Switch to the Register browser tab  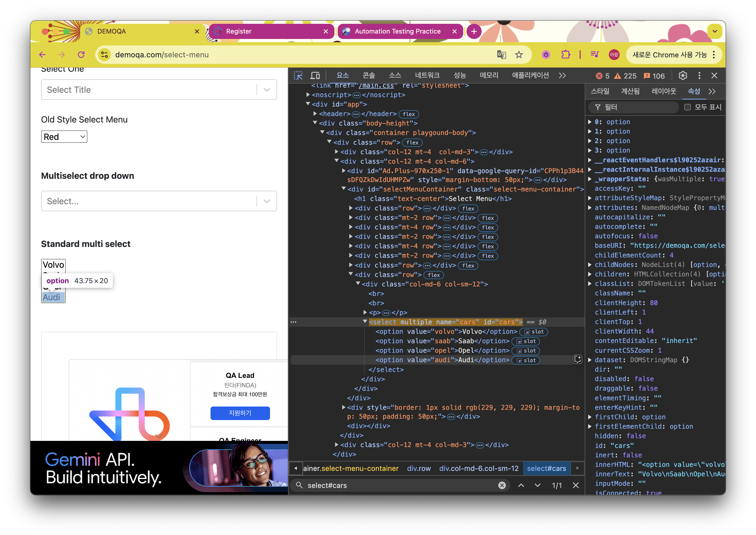[x=239, y=31]
